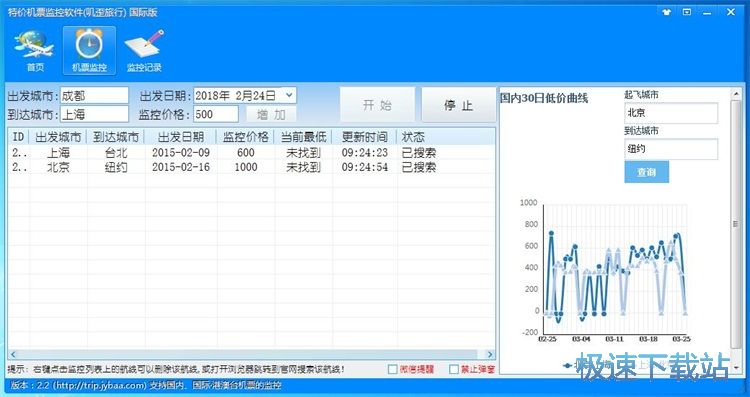
Task: Sort by the 出发城市 column header
Action: point(58,137)
